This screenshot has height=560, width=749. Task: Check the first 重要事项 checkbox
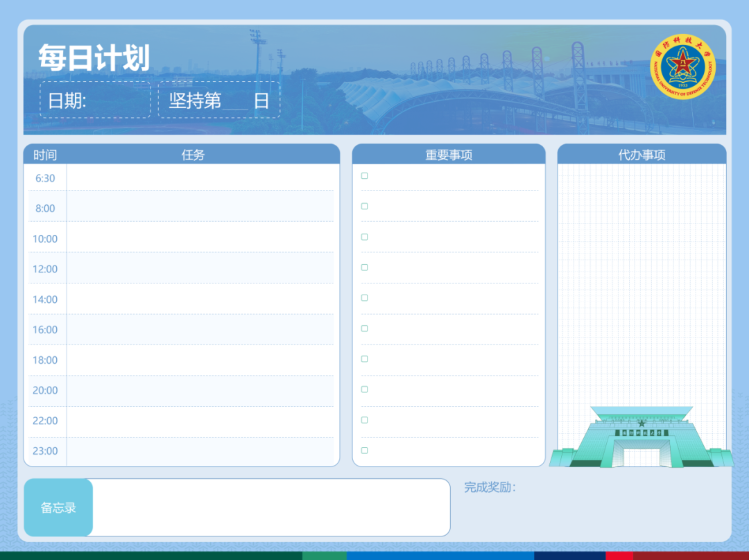[x=364, y=176]
